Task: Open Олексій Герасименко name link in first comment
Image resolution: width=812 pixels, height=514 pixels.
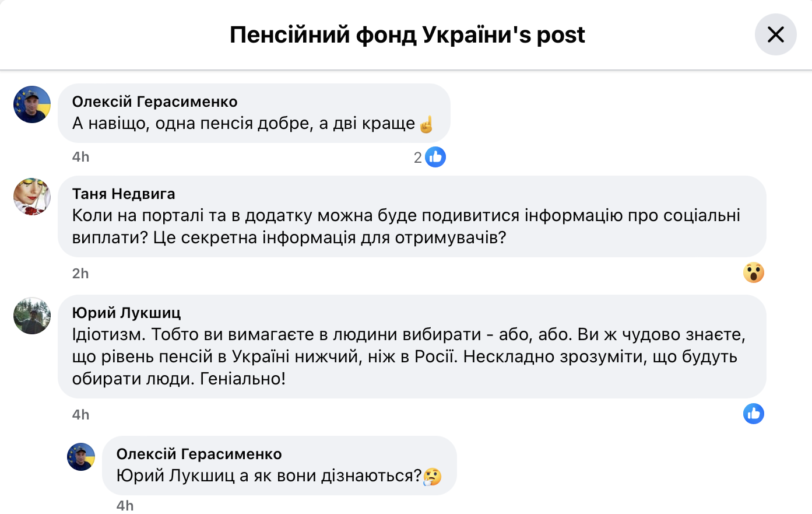Action: (154, 102)
